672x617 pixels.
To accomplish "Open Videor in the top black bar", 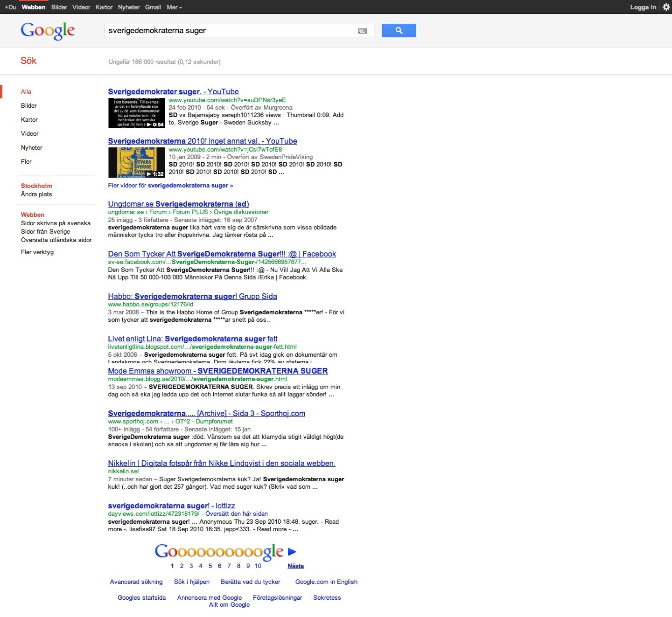I will [x=81, y=7].
